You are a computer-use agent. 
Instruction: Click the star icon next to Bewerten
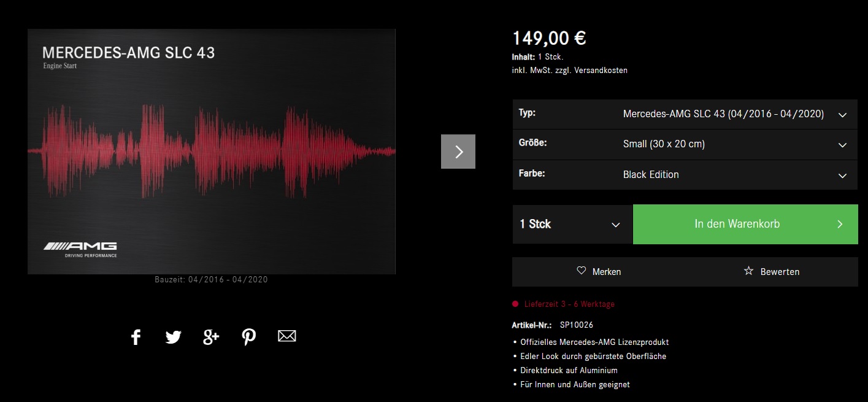tap(748, 271)
